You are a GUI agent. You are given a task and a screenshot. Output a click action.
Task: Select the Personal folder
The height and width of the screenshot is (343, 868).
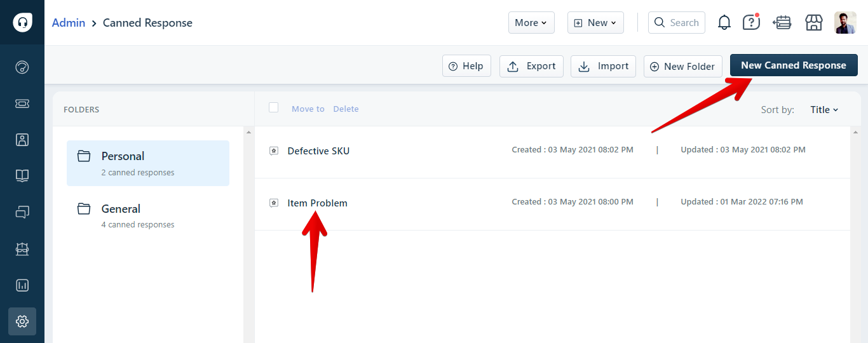148,163
